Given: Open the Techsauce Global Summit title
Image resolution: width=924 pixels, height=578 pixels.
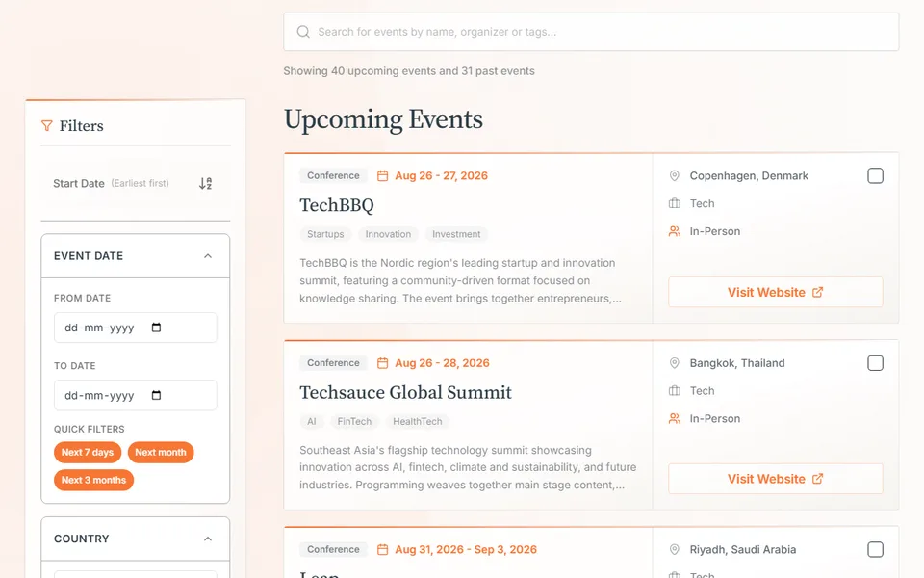Looking at the screenshot, I should pos(405,392).
